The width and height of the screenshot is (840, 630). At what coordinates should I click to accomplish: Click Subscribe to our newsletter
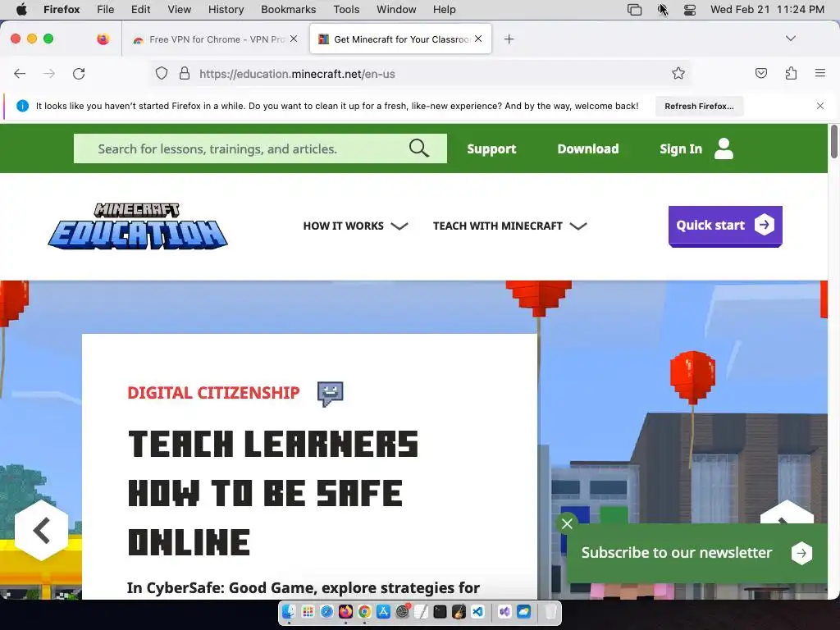tap(677, 553)
